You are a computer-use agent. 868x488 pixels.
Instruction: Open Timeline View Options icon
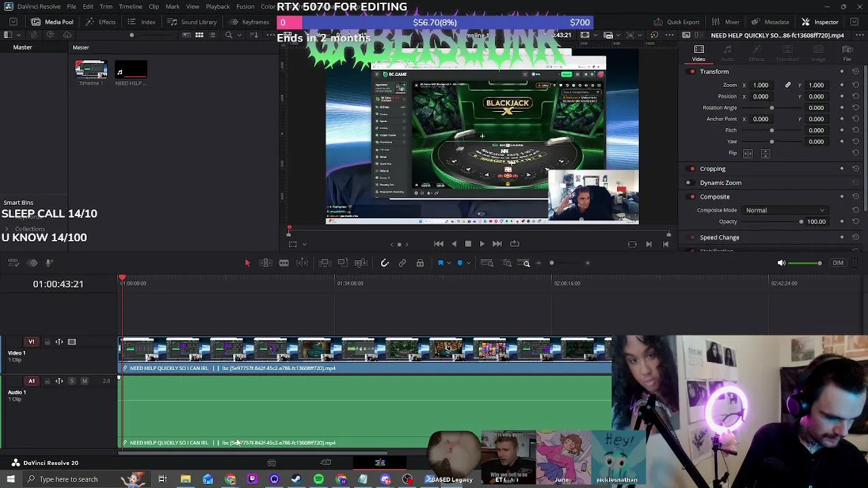click(14, 263)
